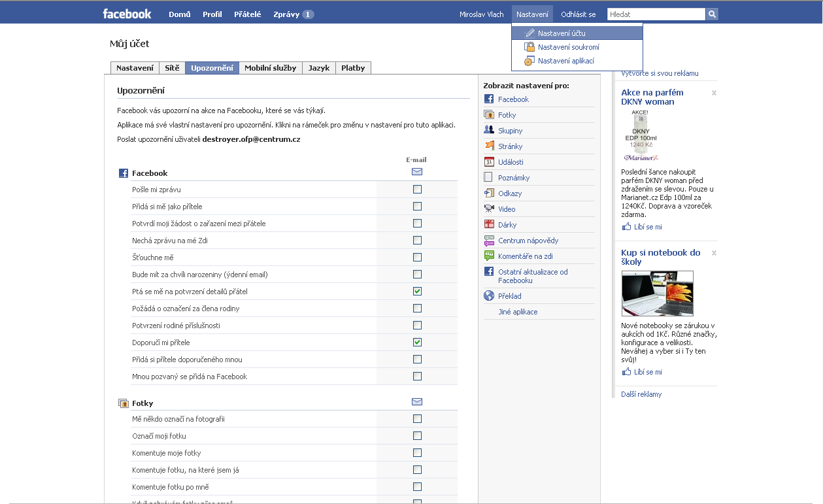Screen dimensions: 823x504
Task: Open the Platby tab
Action: point(353,68)
